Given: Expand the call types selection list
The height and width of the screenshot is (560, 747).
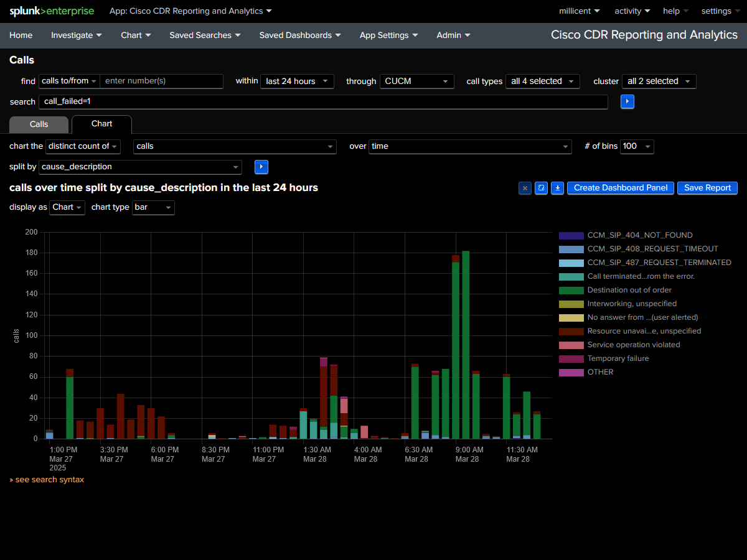Looking at the screenshot, I should coord(542,81).
